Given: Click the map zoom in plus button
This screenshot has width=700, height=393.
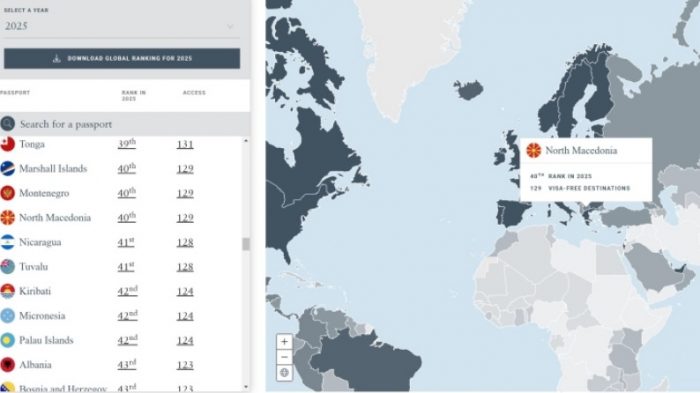Looking at the screenshot, I should click(x=284, y=342).
